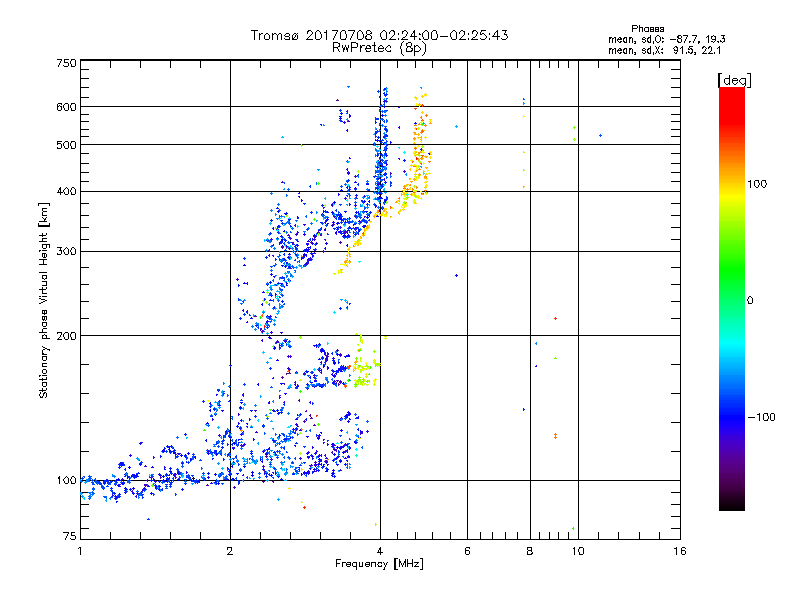
Task: Click the colorbar label '-100'
Action: coord(762,417)
